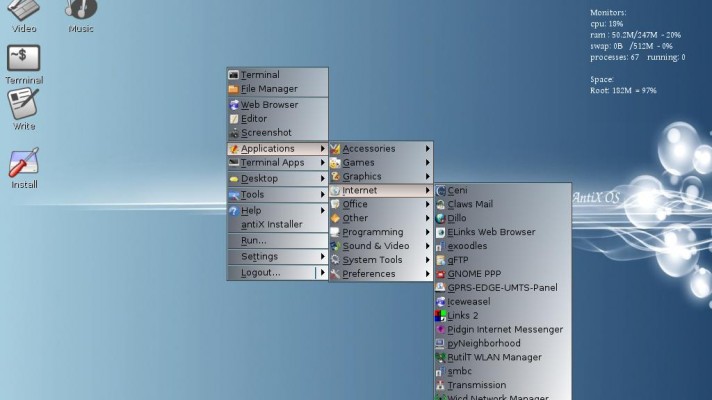
Task: Expand the Tools submenu arrow
Action: coord(322,194)
